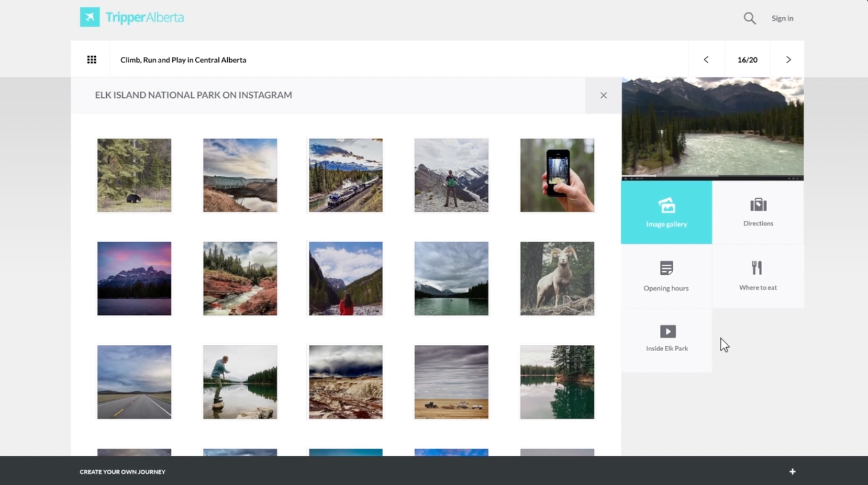Image resolution: width=868 pixels, height=485 pixels.
Task: Click the TripperAlberta airplane logo icon
Action: [x=90, y=17]
